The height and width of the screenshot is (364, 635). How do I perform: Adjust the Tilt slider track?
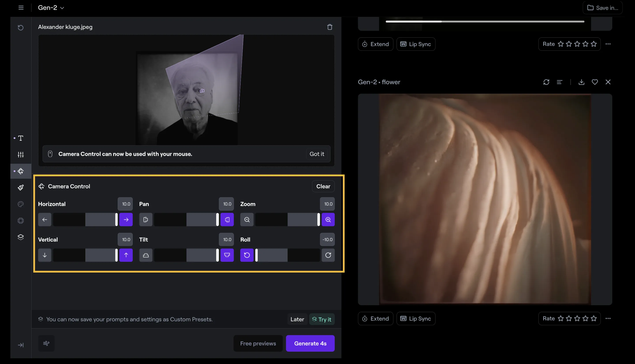coord(186,255)
